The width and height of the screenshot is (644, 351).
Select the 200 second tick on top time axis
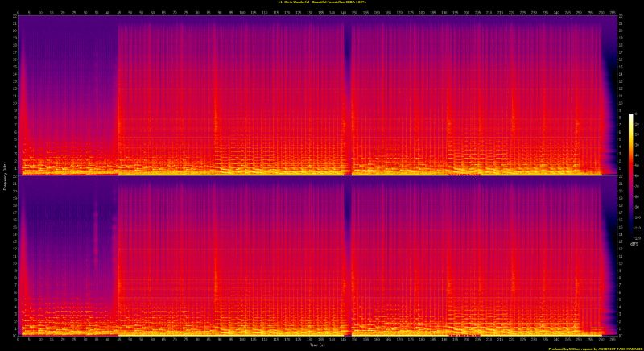[x=467, y=13]
